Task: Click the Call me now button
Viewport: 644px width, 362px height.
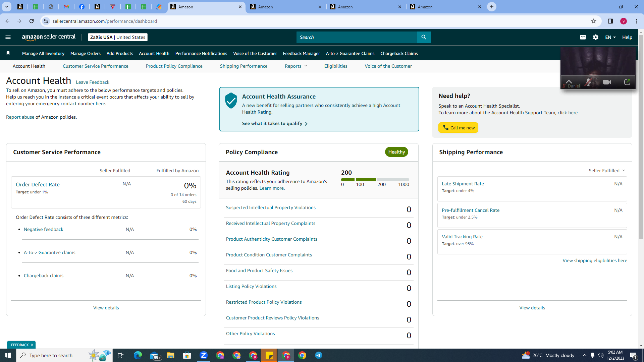Action: click(458, 128)
